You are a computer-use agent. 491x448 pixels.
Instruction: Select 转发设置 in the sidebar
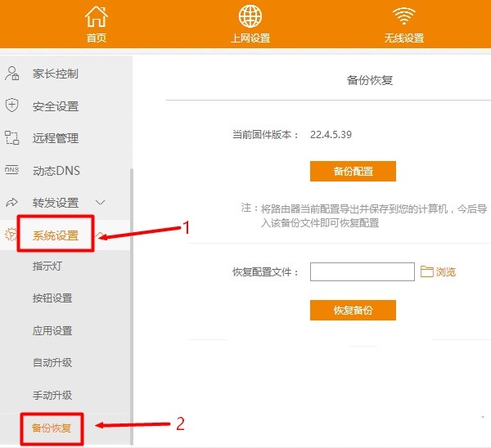[x=56, y=203]
